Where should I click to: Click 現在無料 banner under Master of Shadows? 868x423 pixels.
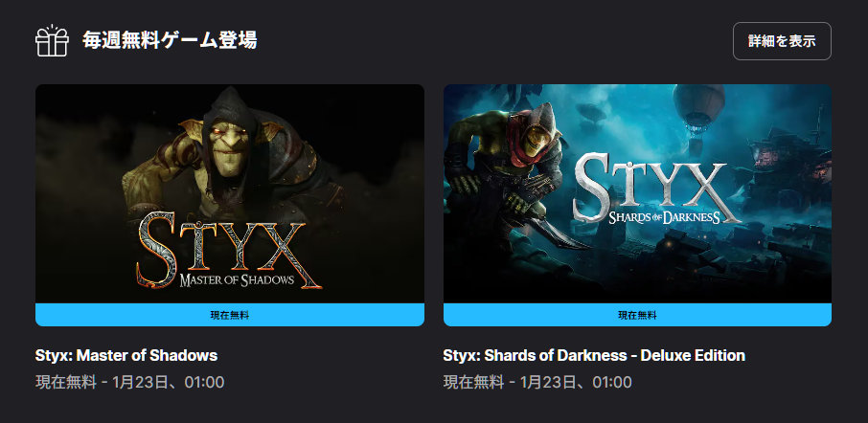(x=230, y=315)
